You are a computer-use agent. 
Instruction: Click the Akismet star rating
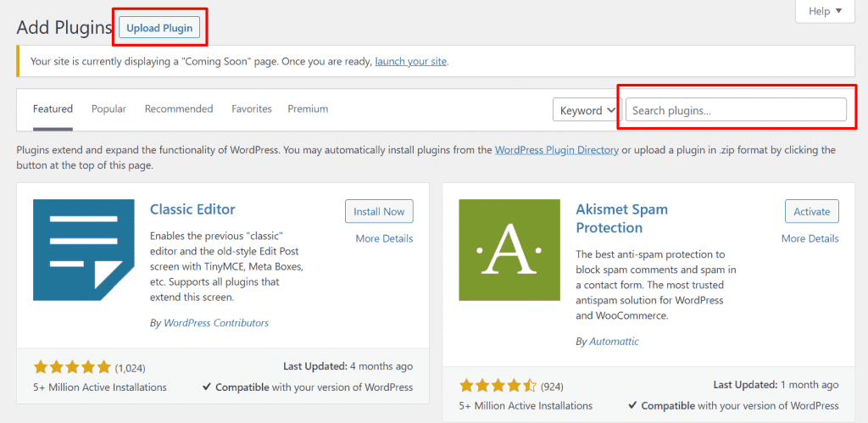point(498,386)
